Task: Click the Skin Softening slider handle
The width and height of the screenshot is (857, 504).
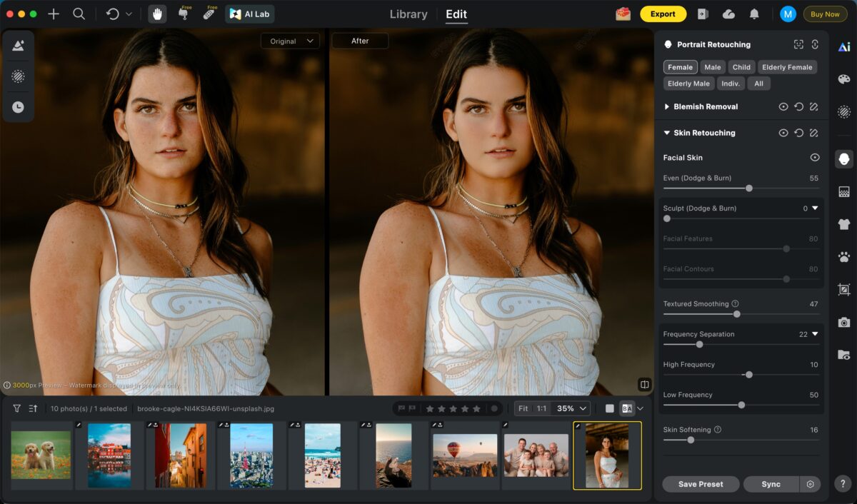Action: pos(690,440)
